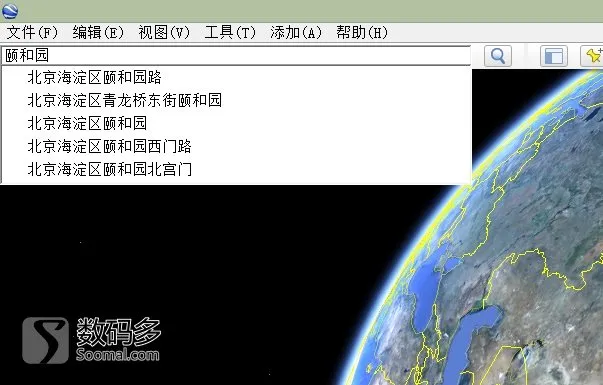The width and height of the screenshot is (603, 385).
Task: Open the 编辑(E) menu
Action: [98, 32]
